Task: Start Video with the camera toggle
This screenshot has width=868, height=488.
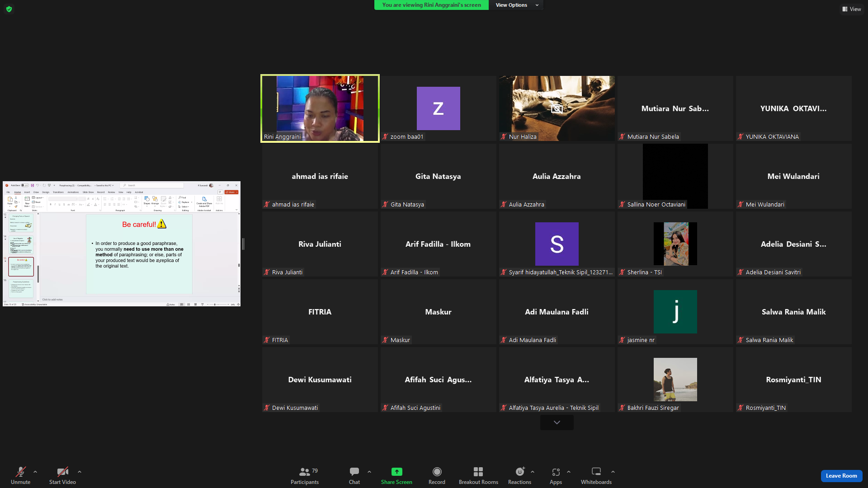Action: click(62, 475)
